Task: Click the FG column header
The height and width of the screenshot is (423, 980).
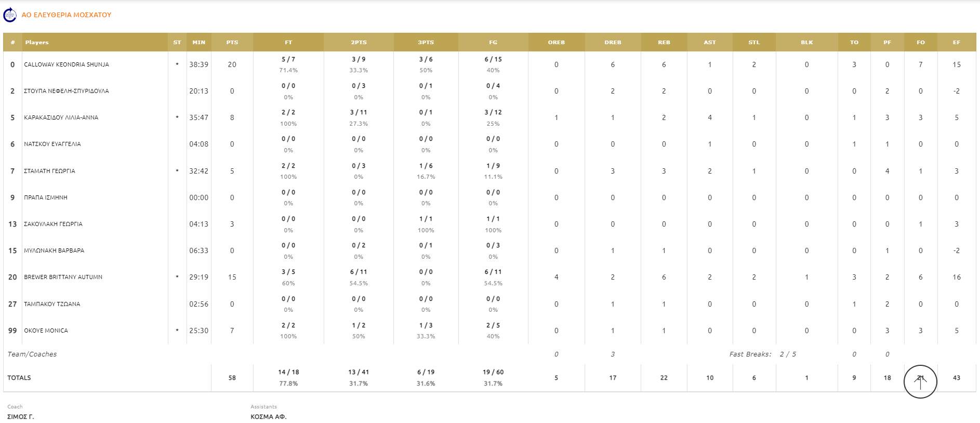Action: pyautogui.click(x=493, y=43)
